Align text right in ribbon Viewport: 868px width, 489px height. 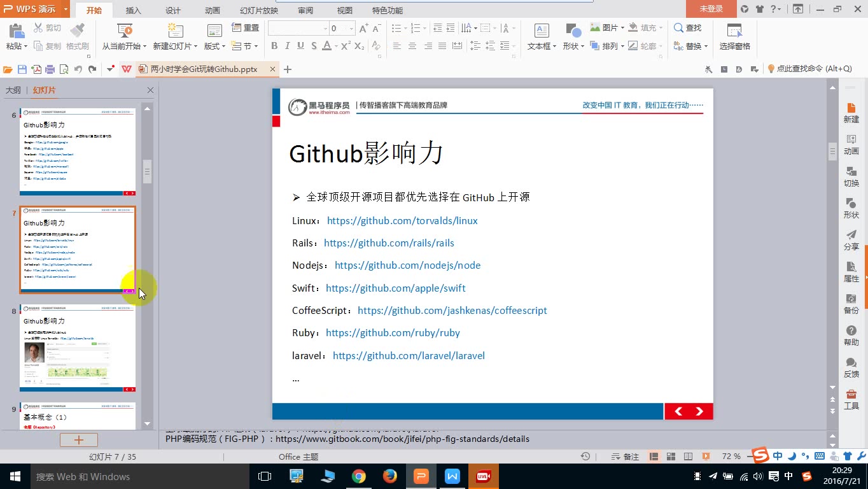tap(428, 46)
